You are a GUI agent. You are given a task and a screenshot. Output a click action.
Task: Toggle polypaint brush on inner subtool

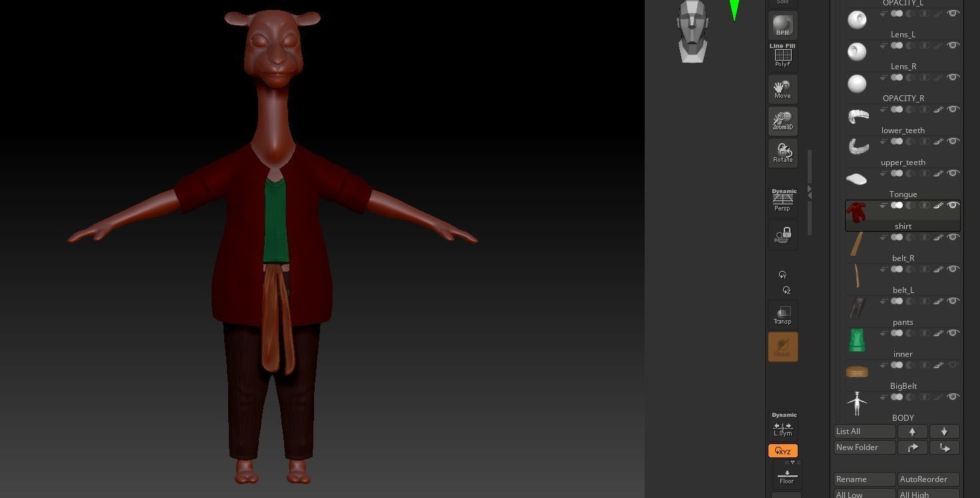pos(938,333)
